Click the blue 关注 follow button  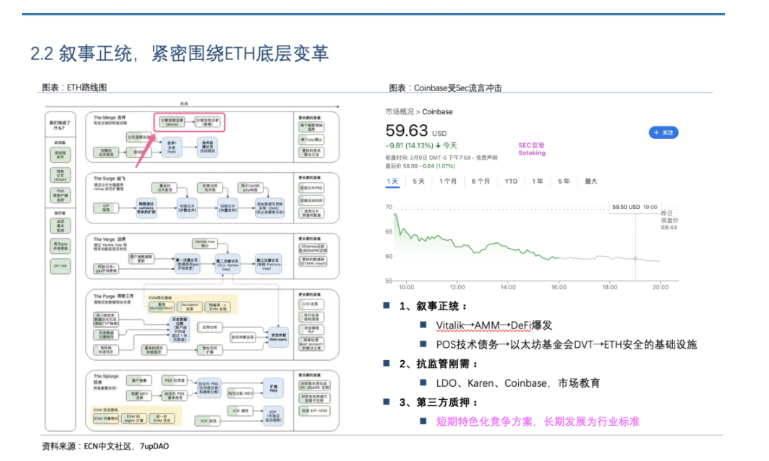pyautogui.click(x=663, y=132)
